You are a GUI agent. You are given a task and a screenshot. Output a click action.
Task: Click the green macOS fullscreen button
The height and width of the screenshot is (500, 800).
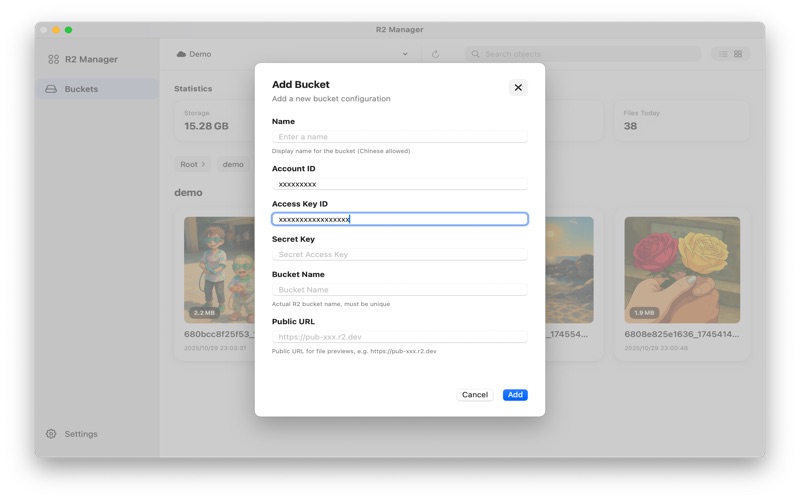68,30
